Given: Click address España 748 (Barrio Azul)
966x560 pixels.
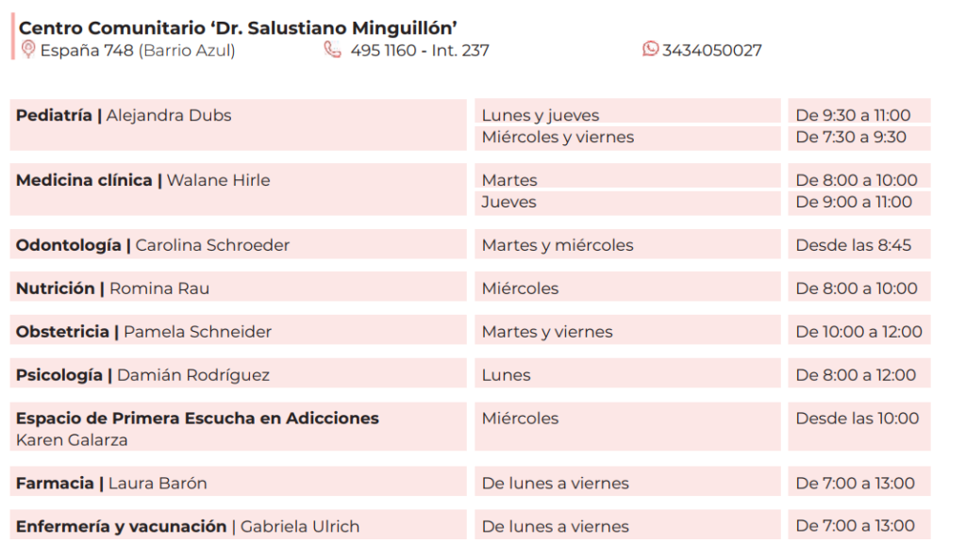Looking at the screenshot, I should click(138, 51).
